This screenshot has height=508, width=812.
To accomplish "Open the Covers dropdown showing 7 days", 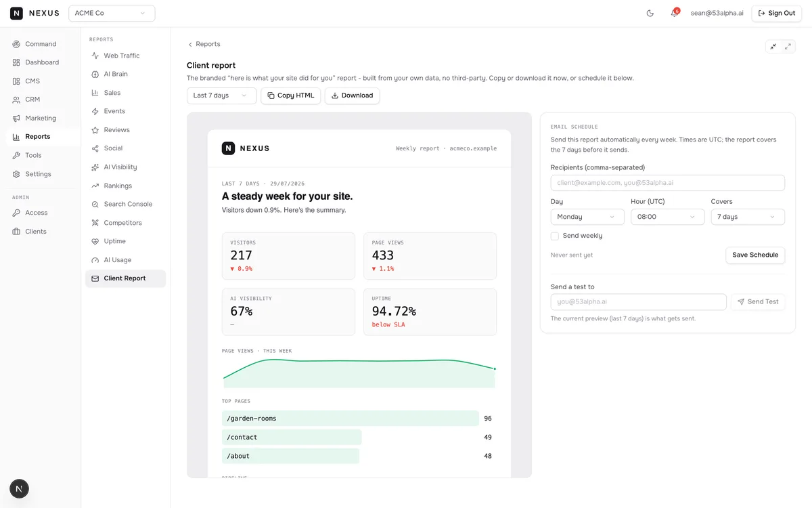I will pyautogui.click(x=748, y=217).
